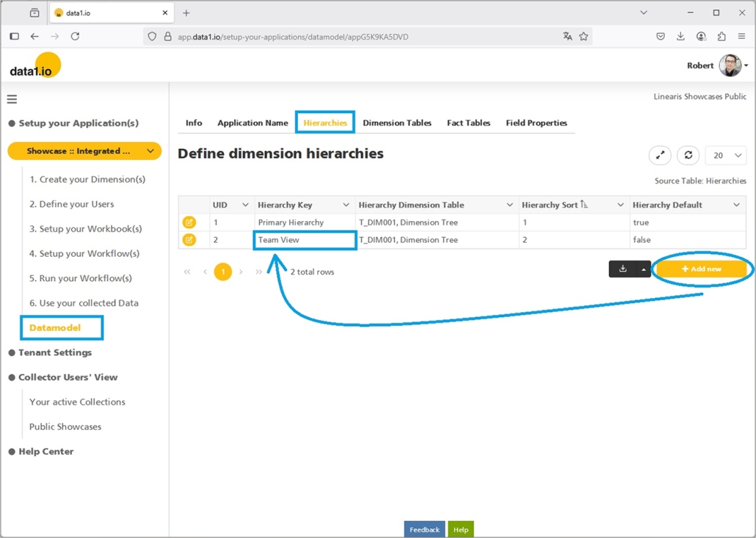Refresh the hierarchies table
The width and height of the screenshot is (756, 538).
688,155
